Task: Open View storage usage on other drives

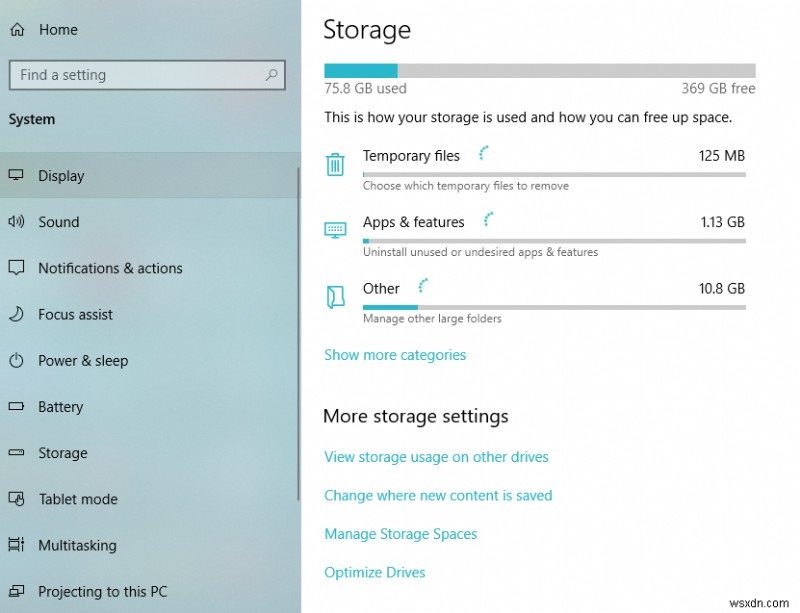Action: [x=436, y=457]
